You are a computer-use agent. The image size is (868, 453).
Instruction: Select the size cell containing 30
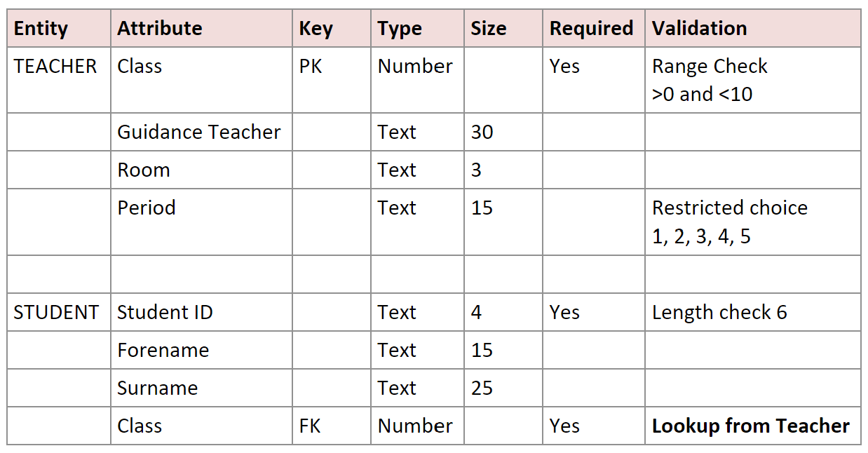point(482,133)
